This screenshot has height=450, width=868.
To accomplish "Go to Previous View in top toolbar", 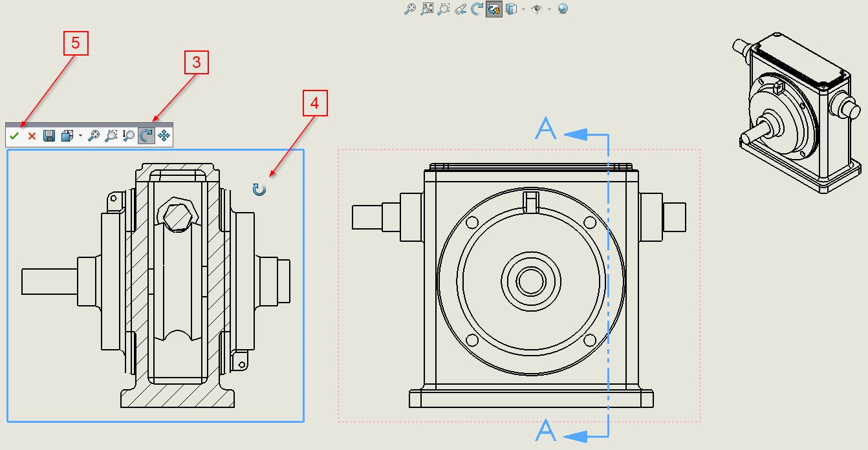I will (461, 9).
